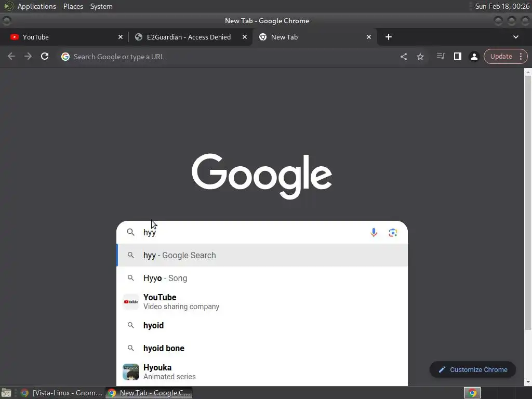Click the magnifier icon beside Hyyo suggestion
Screen dimensions: 532x399
(x=130, y=278)
